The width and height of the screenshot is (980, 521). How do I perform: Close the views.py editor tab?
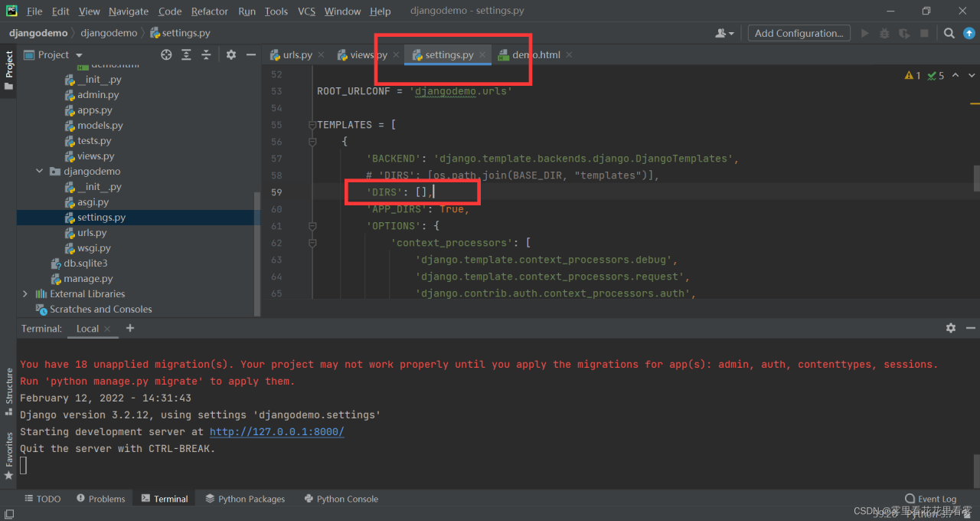pyautogui.click(x=397, y=55)
